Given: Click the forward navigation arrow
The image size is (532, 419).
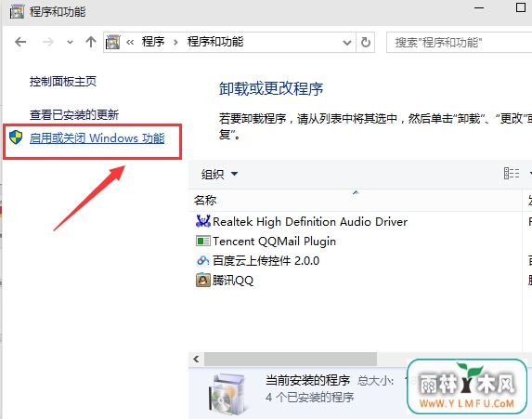Looking at the screenshot, I should 48,42.
